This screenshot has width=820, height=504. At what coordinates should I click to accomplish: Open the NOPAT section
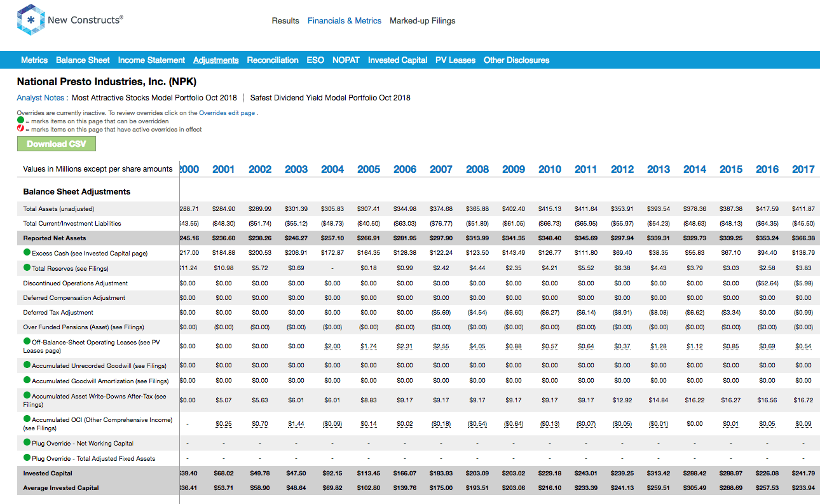[x=346, y=60]
